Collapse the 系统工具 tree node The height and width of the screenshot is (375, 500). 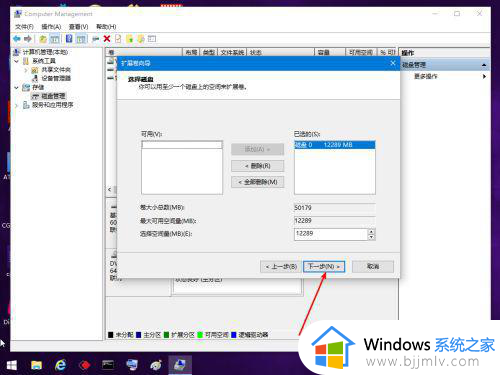coord(17,61)
